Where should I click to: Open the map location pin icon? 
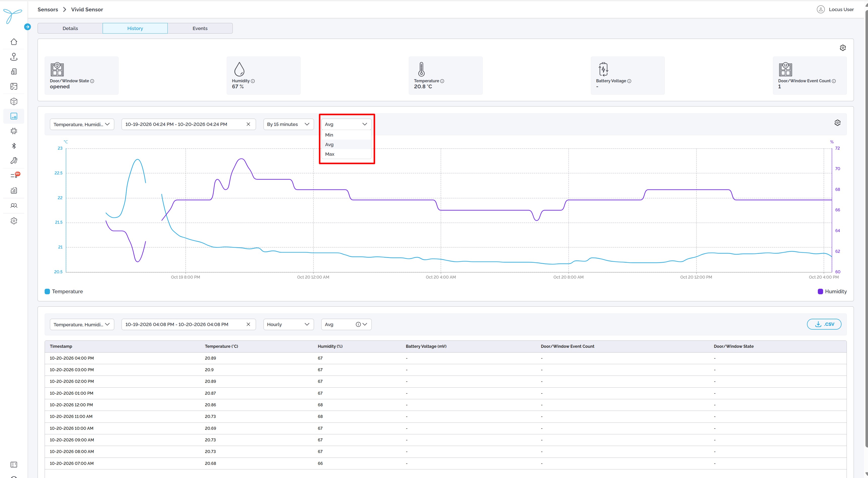(14, 57)
